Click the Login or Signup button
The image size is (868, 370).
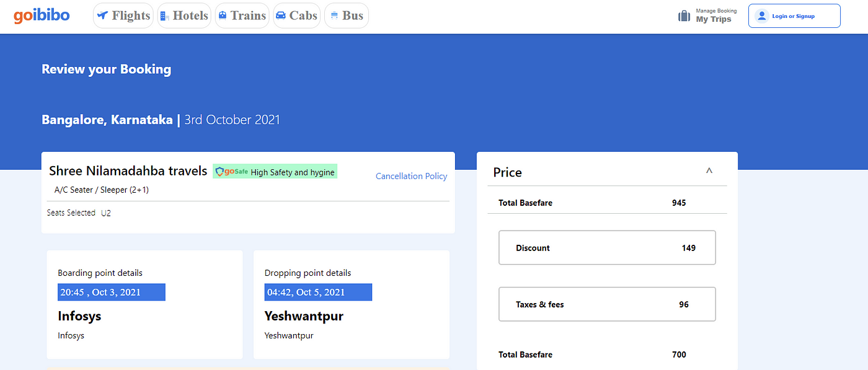tap(794, 16)
